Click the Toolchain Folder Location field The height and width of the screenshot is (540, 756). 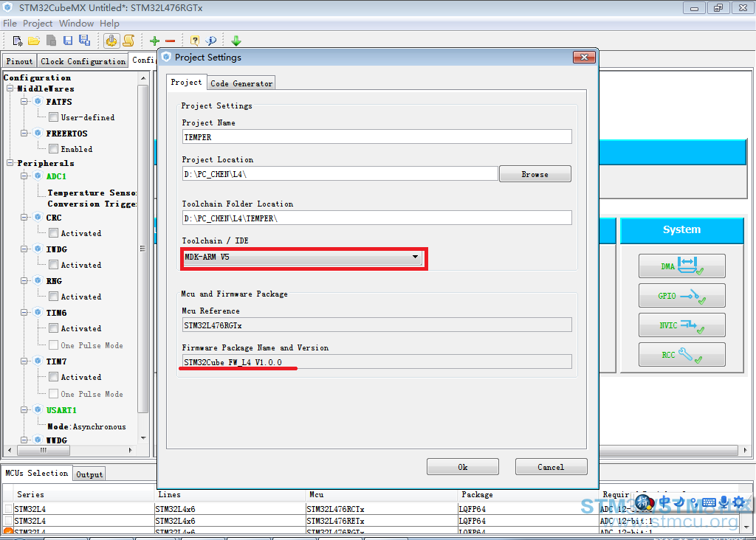click(x=377, y=218)
